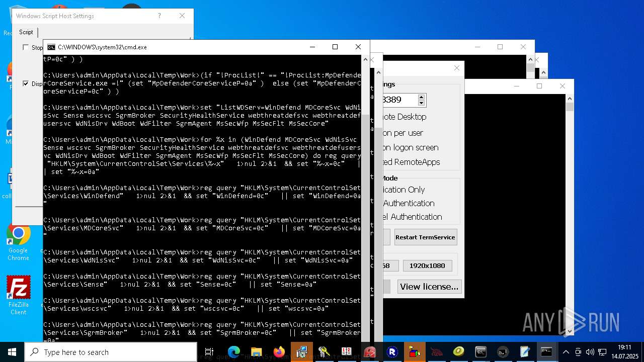644x362 pixels.
Task: Click the taskbar search box
Action: pyautogui.click(x=111, y=352)
